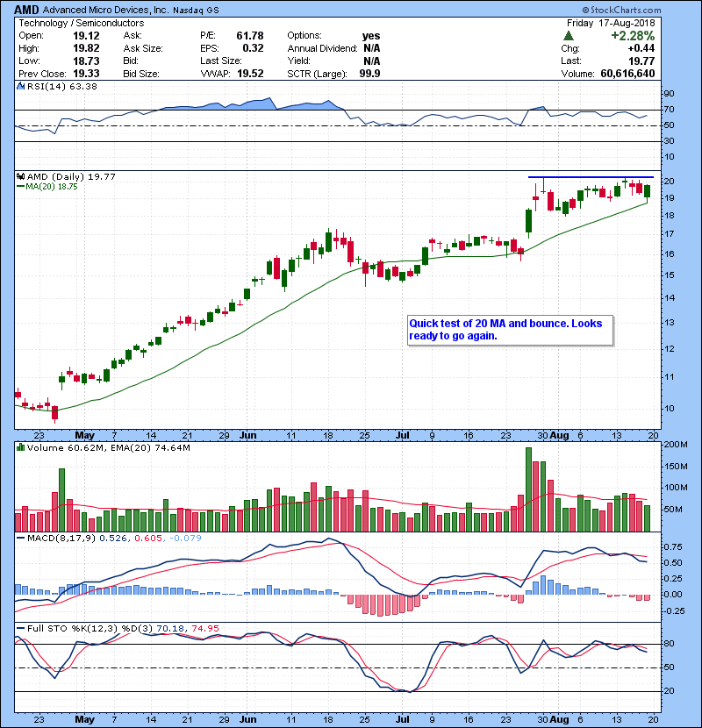The height and width of the screenshot is (728, 702).
Task: Click the blue resistance line near 20
Action: click(x=591, y=177)
